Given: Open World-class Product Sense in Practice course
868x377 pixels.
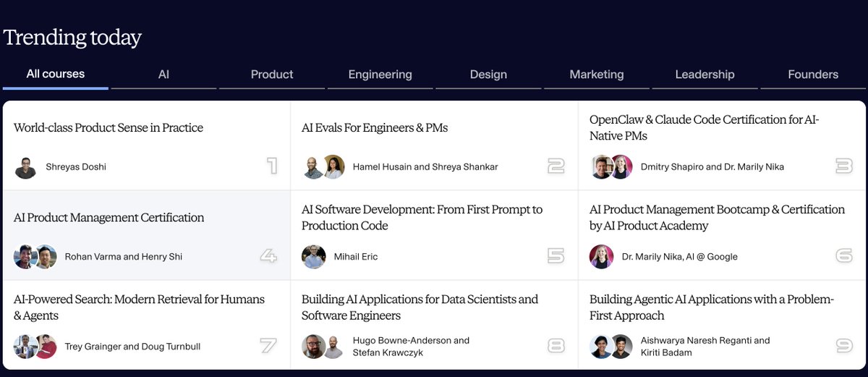Looking at the screenshot, I should (109, 128).
